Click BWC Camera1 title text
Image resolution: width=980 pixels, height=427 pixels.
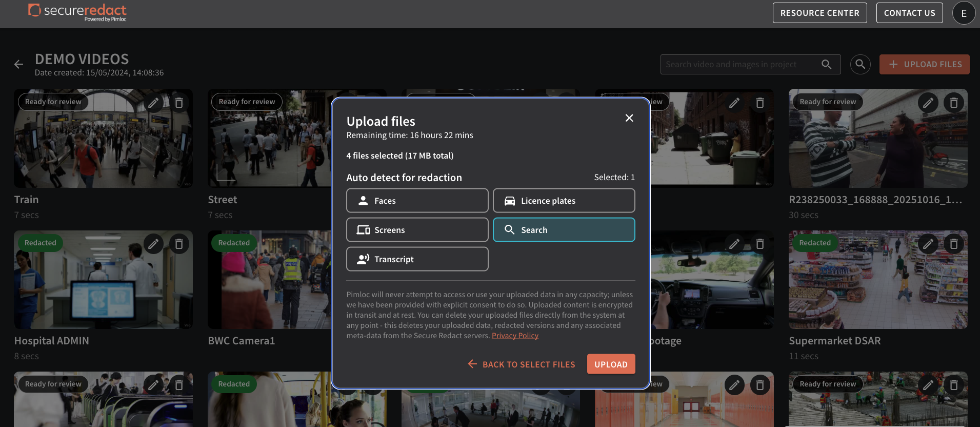241,341
